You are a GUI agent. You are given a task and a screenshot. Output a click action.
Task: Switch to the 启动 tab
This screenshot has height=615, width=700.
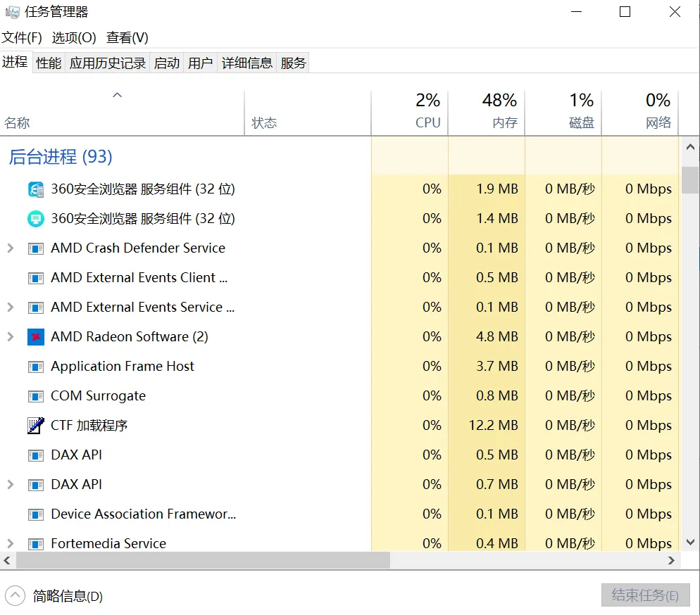(167, 63)
